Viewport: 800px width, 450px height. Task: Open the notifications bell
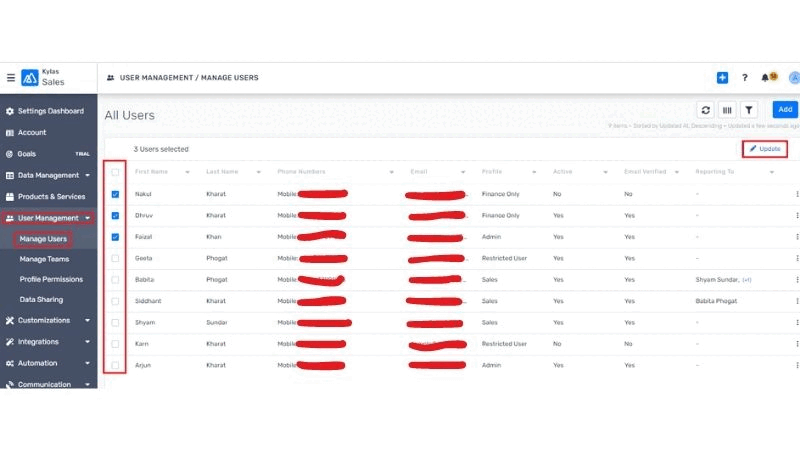pyautogui.click(x=766, y=77)
